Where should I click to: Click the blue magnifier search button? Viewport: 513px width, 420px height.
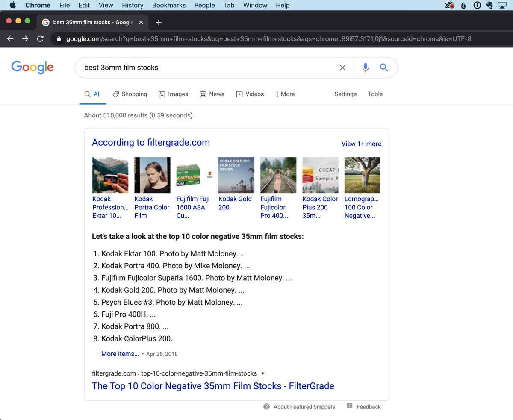(384, 68)
